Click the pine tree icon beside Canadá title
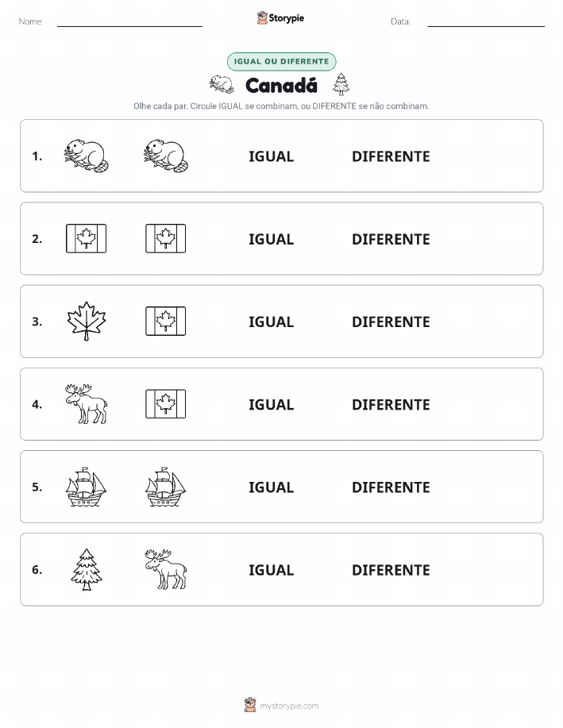 [341, 84]
